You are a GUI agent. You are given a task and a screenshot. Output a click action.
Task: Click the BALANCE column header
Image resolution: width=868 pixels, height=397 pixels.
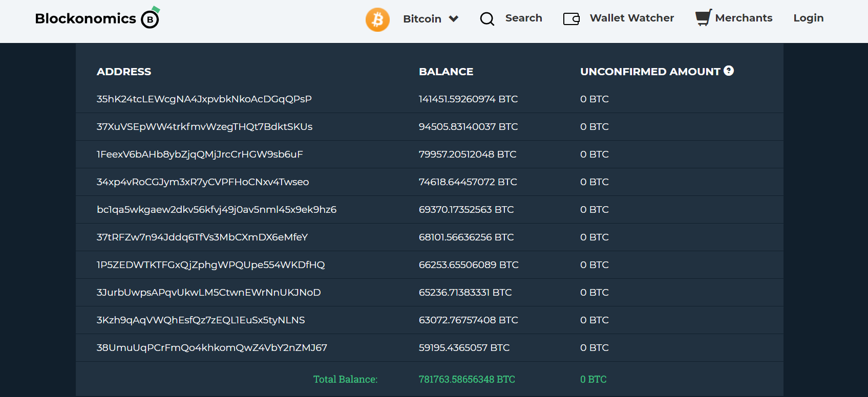[x=446, y=72]
